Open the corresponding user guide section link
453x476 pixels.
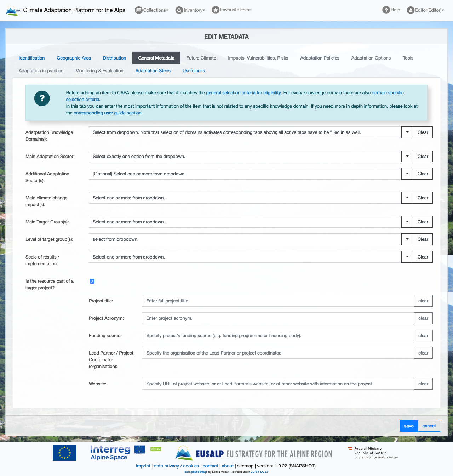pyautogui.click(x=108, y=113)
